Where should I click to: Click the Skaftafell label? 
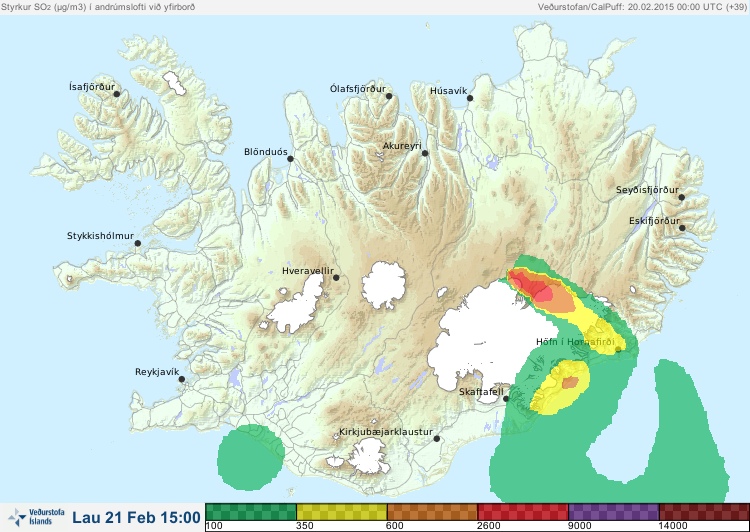[481, 392]
